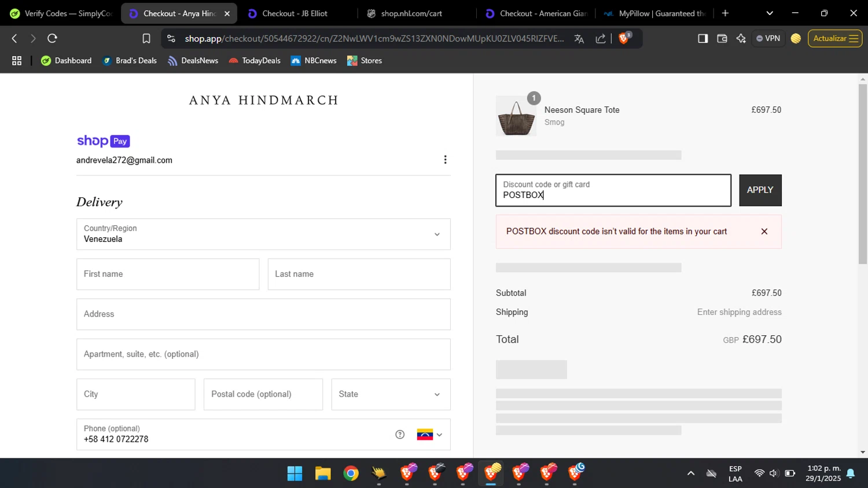Click the Total £697.50 amount
Image resolution: width=868 pixels, height=488 pixels.
pos(762,340)
